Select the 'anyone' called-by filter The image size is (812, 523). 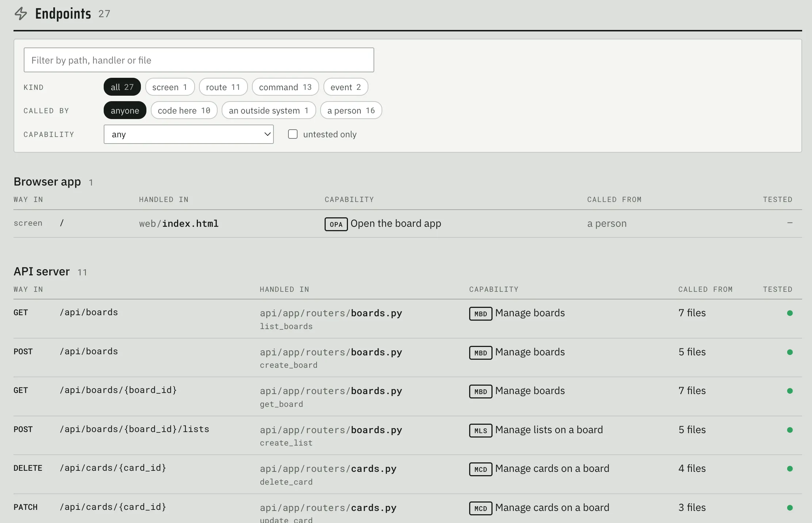point(125,110)
